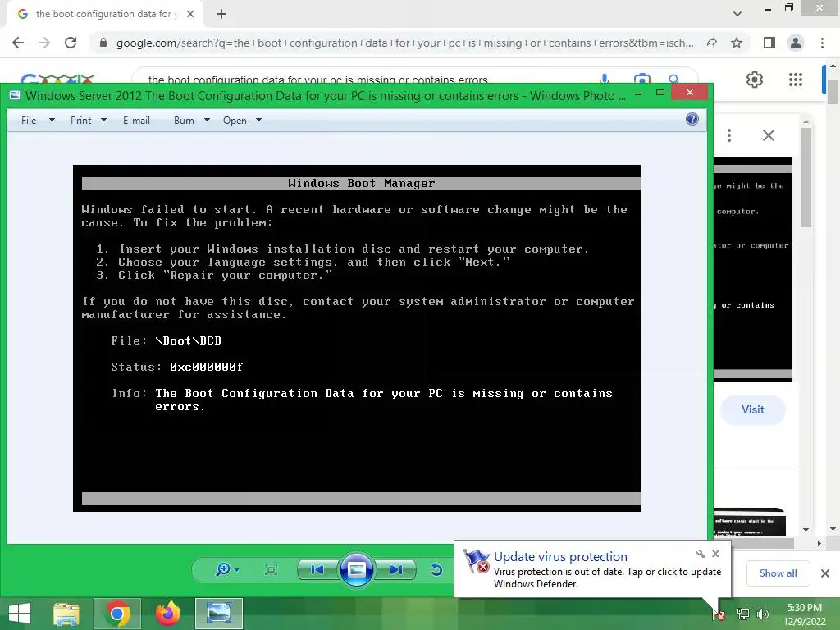
Task: Dismiss virus protection notification
Action: tap(715, 554)
